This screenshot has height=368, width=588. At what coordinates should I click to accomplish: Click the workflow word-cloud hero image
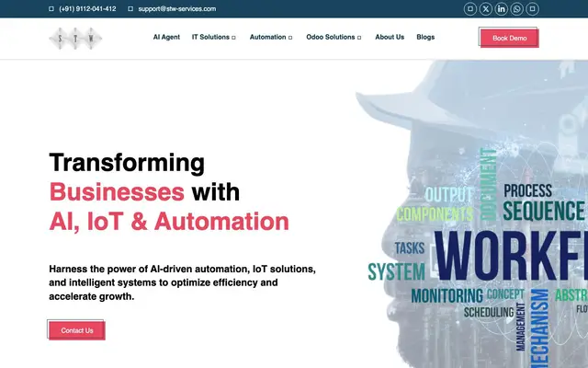tap(471, 214)
